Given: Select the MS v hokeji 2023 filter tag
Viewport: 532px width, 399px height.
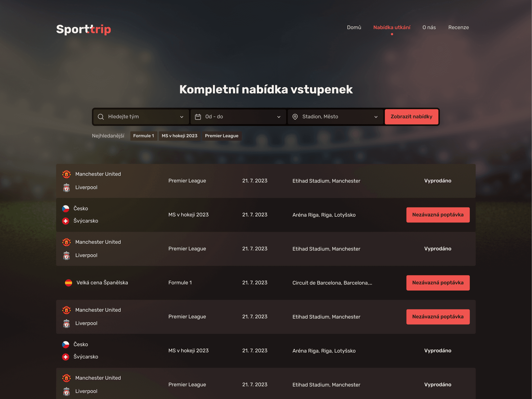Looking at the screenshot, I should tap(180, 136).
